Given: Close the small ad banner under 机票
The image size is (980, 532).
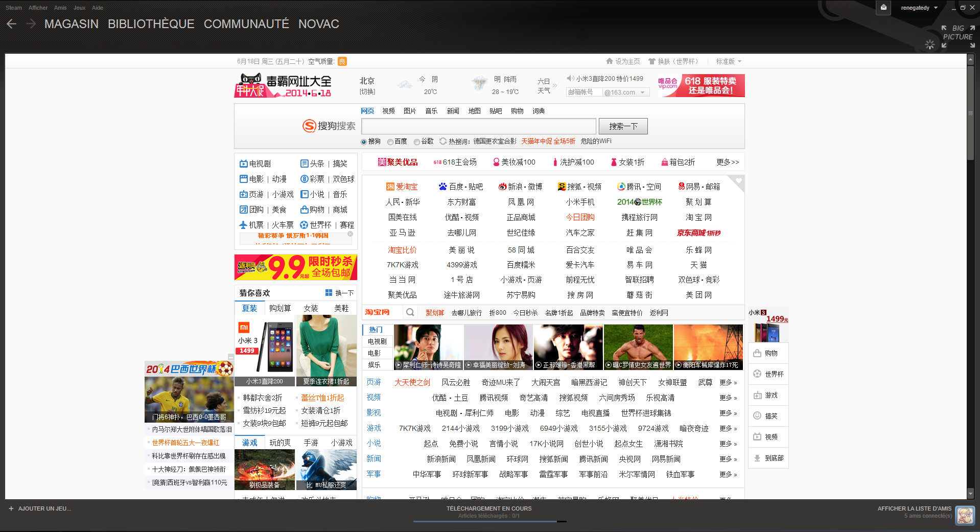Looking at the screenshot, I should 350,234.
